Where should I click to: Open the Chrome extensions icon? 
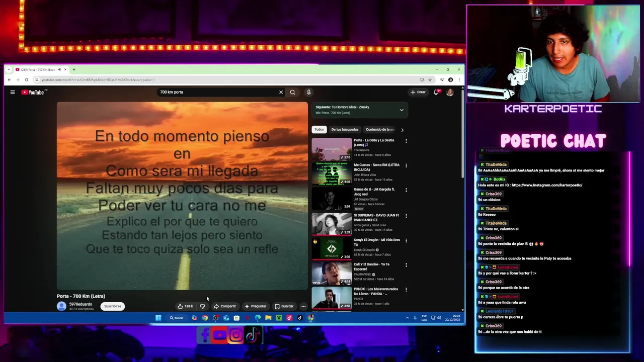(x=442, y=80)
